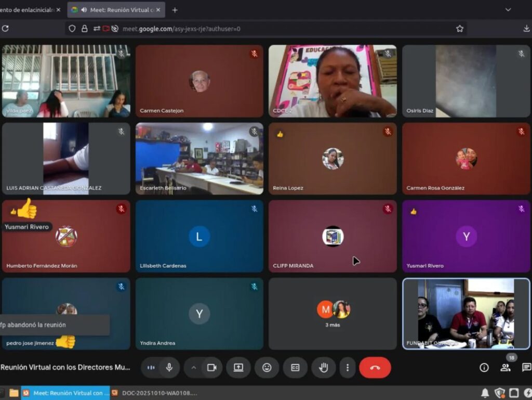Start screen sharing with Present now

(238, 368)
